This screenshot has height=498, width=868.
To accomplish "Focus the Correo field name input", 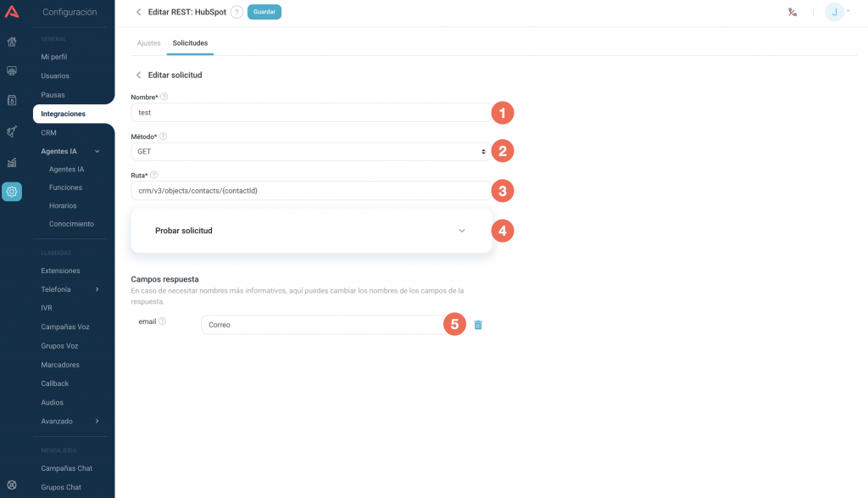I will [x=322, y=325].
